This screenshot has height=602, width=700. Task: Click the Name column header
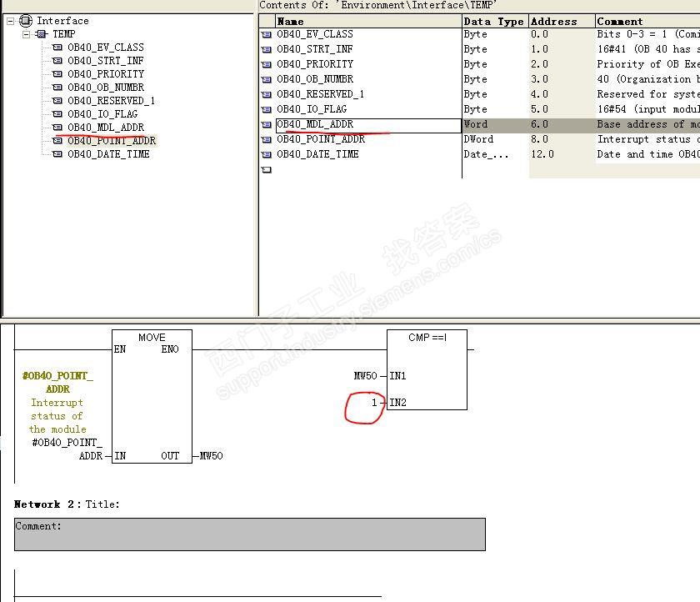pos(368,22)
